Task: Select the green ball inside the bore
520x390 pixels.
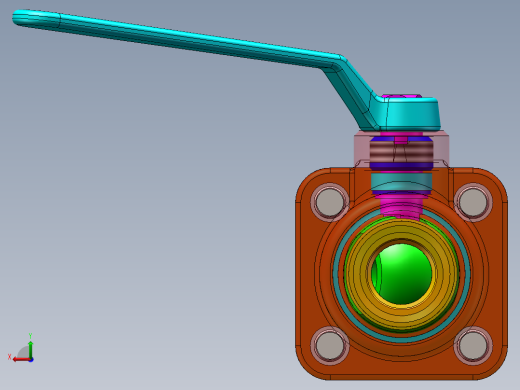Action: [x=402, y=274]
